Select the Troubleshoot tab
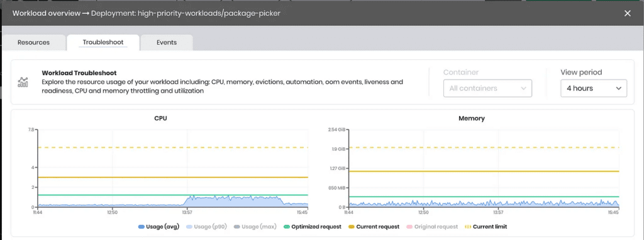Screen dimensions: 644x240 click(103, 42)
